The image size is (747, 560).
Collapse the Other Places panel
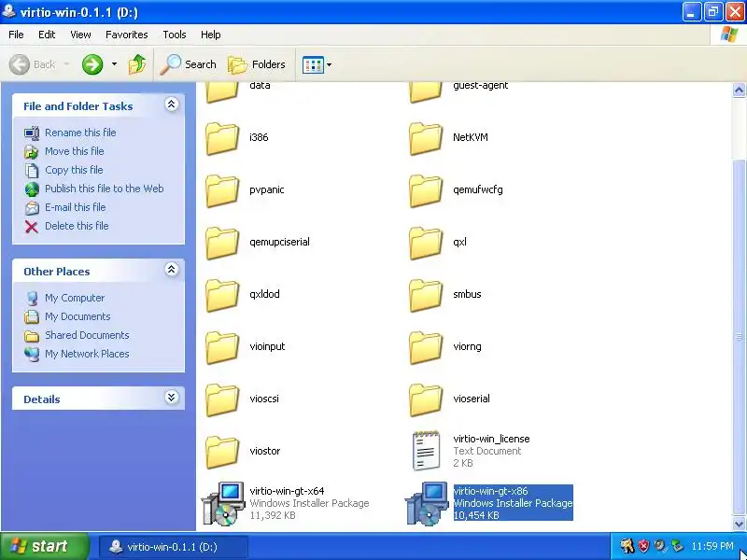(172, 270)
